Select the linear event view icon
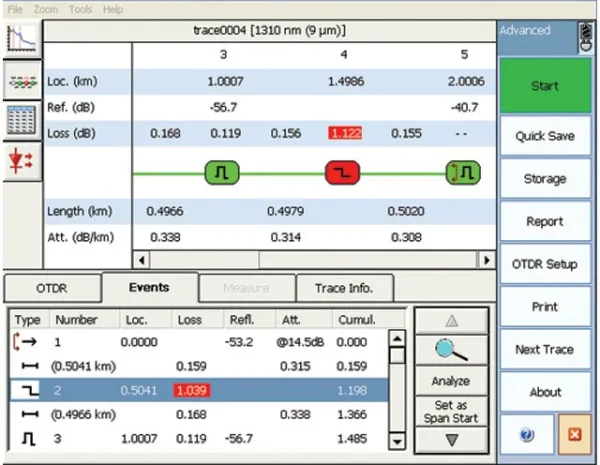600x465 pixels. (x=19, y=82)
